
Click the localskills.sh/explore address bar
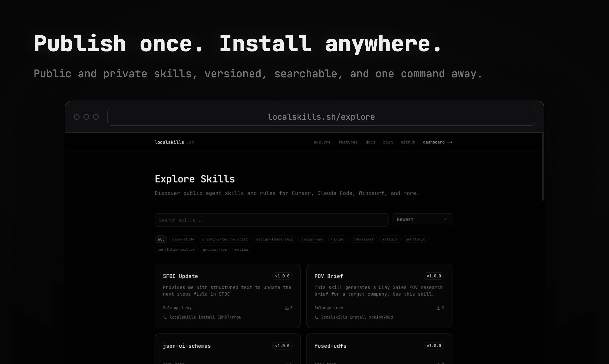click(x=321, y=117)
